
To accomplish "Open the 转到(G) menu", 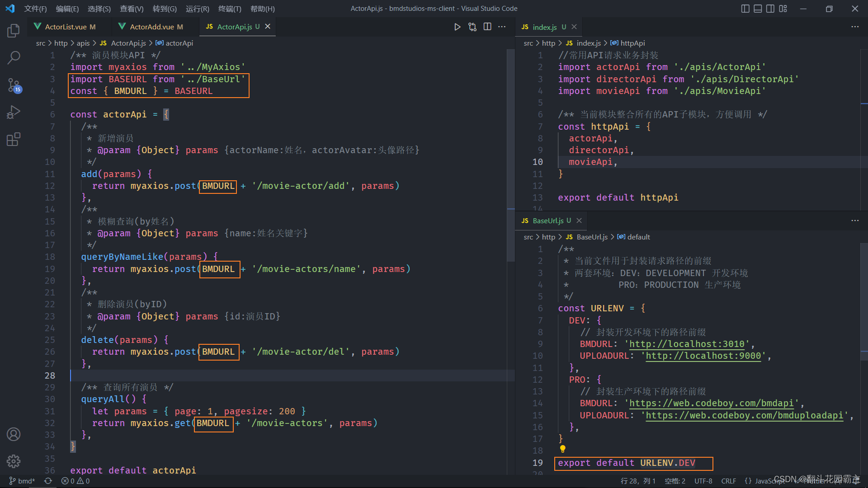I will click(x=165, y=9).
